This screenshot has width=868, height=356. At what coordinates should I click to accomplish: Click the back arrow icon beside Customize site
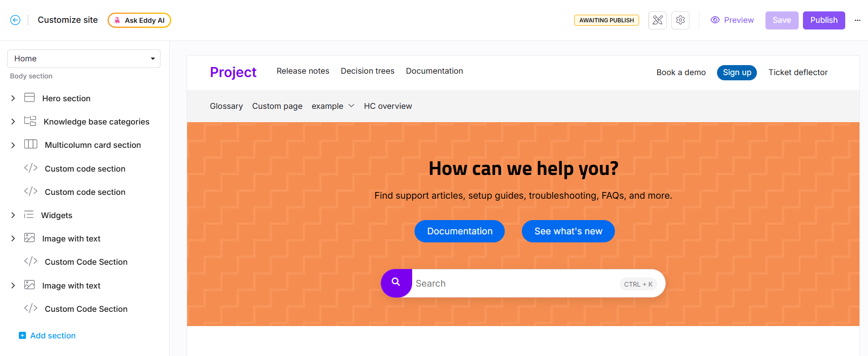tap(15, 20)
